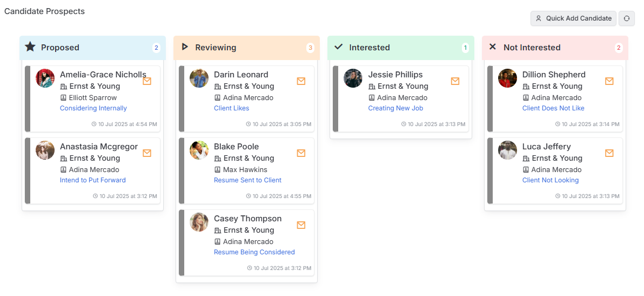This screenshot has height=296, width=644.
Task: Open Blake Poole's avatar thumbnail
Action: [199, 150]
